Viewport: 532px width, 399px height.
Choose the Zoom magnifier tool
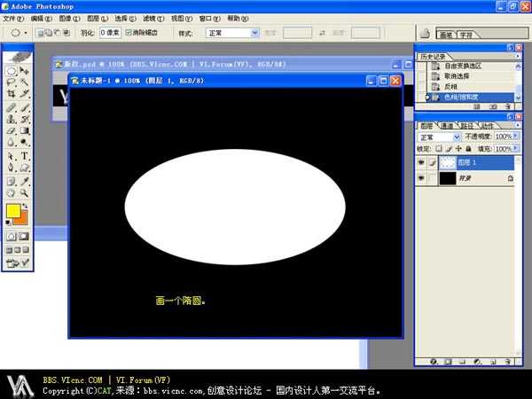(x=25, y=192)
